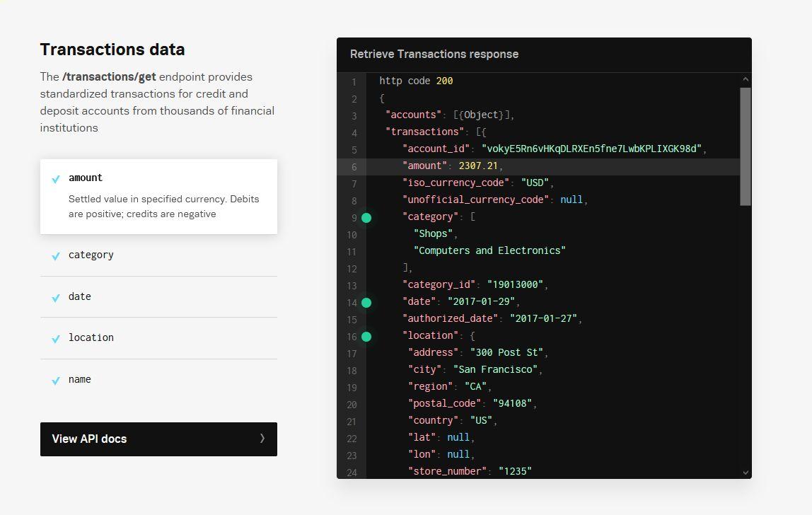Click the "category_id": "19013000" line

(x=475, y=285)
